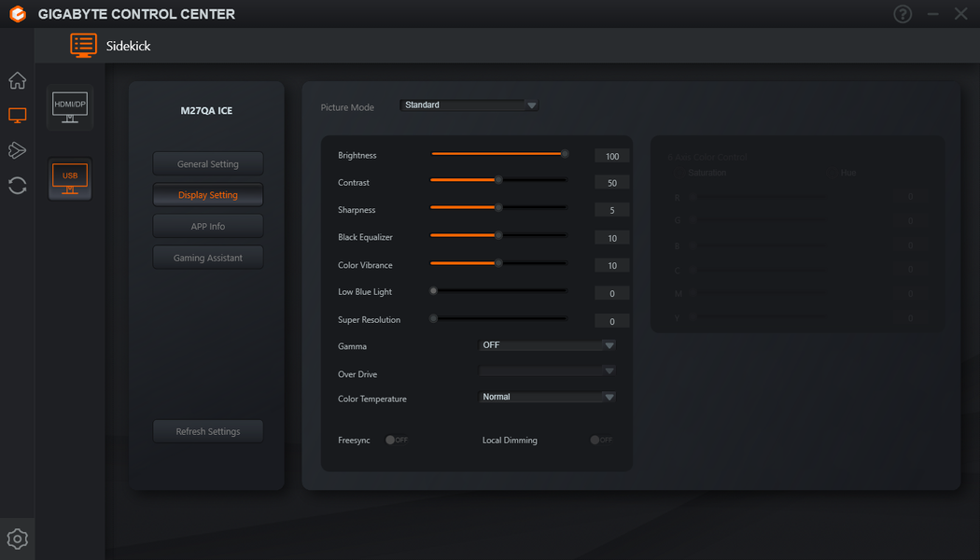Click the Sharpness value field showing 5
Viewport: 980px width, 560px height.
(612, 211)
